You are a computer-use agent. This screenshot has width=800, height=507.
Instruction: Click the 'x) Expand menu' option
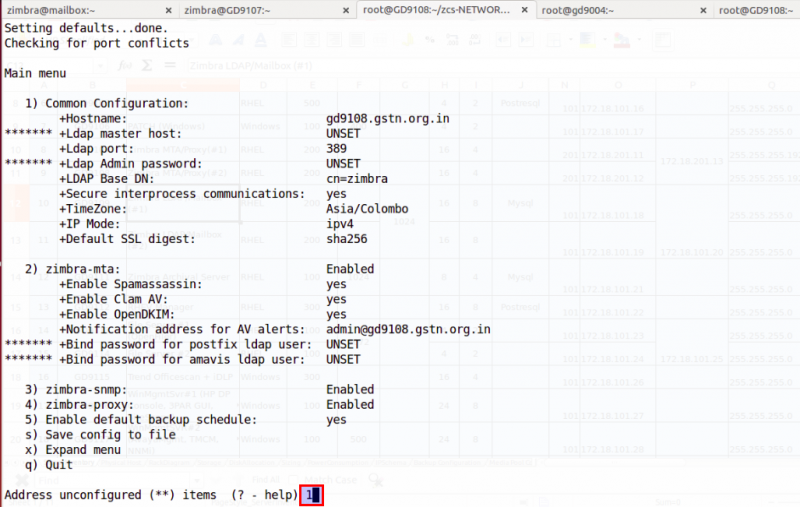(72, 450)
